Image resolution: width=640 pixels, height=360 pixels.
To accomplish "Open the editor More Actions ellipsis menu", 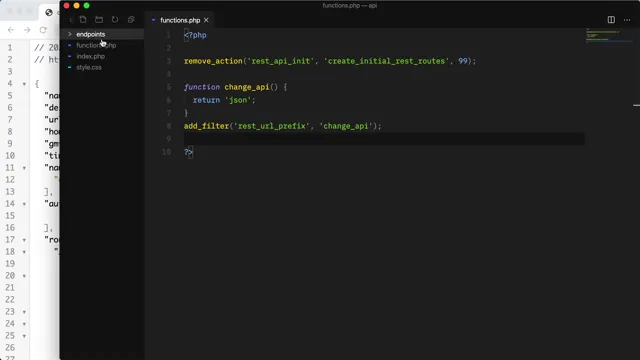I will [627, 20].
